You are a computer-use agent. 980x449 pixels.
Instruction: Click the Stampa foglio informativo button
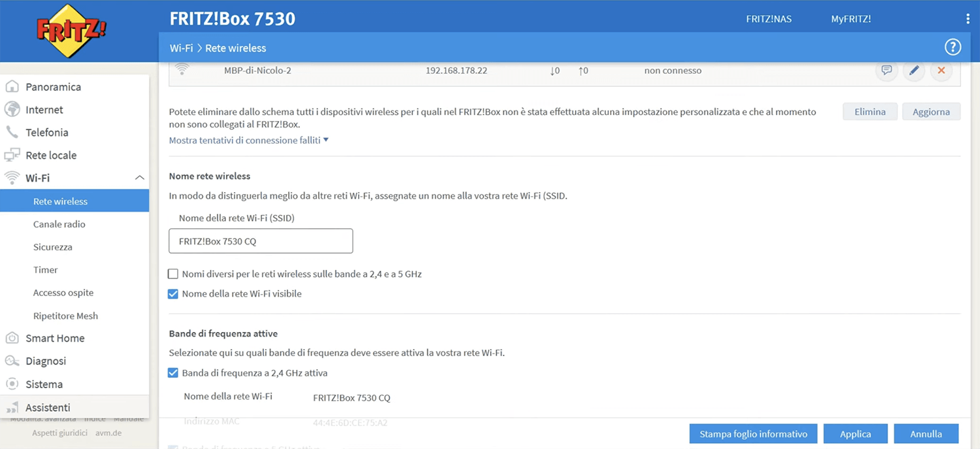coord(753,434)
